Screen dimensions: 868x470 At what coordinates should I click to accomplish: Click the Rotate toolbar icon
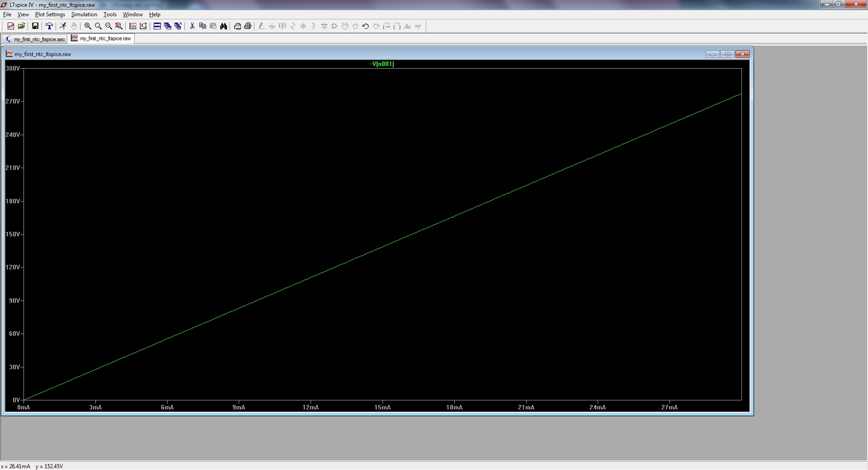[387, 26]
